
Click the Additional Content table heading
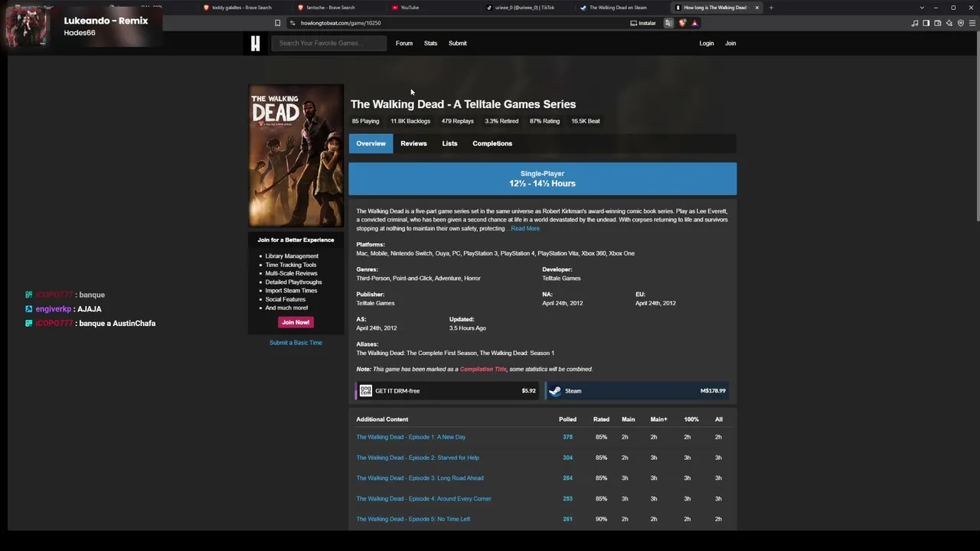382,419
